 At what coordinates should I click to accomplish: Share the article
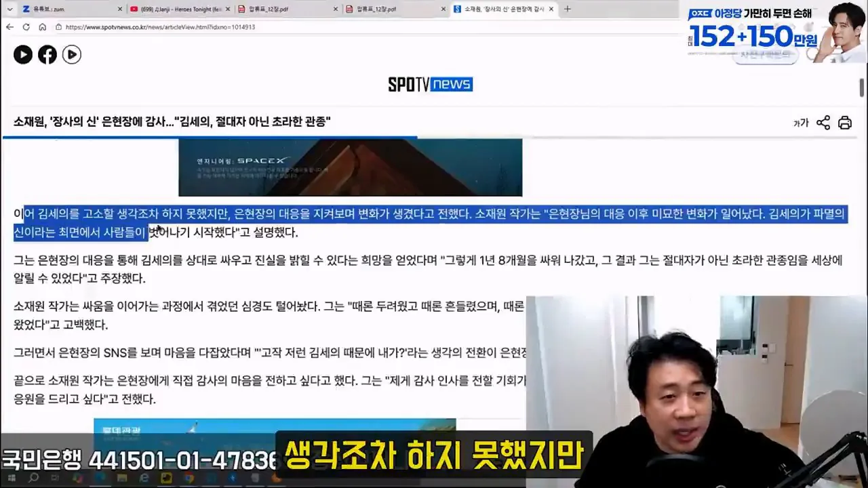823,123
